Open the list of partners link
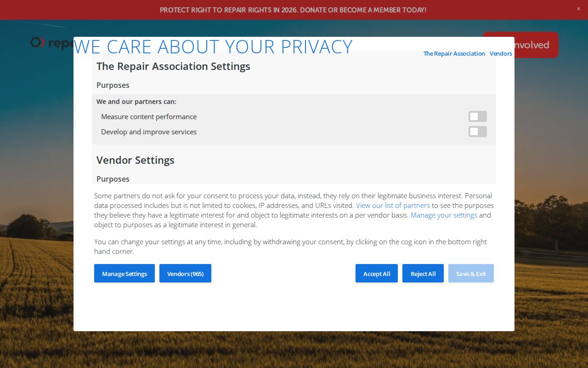This screenshot has height=368, width=588. coord(393,205)
